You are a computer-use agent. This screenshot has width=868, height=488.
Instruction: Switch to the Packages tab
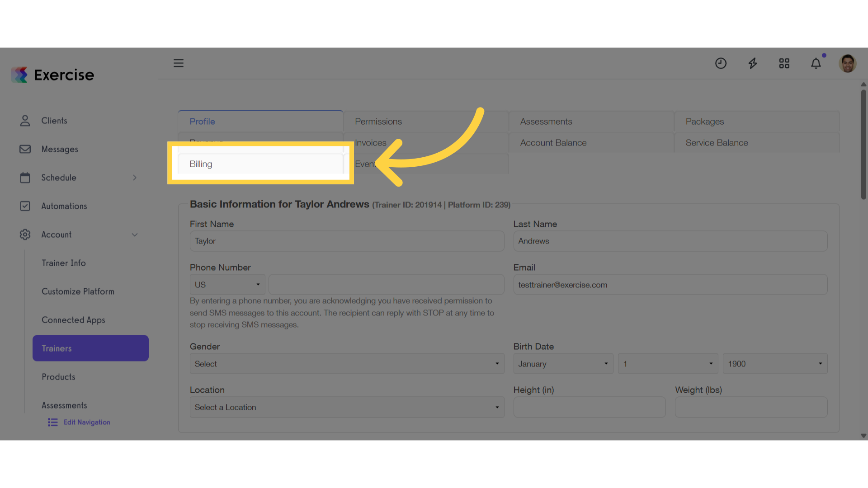click(757, 121)
